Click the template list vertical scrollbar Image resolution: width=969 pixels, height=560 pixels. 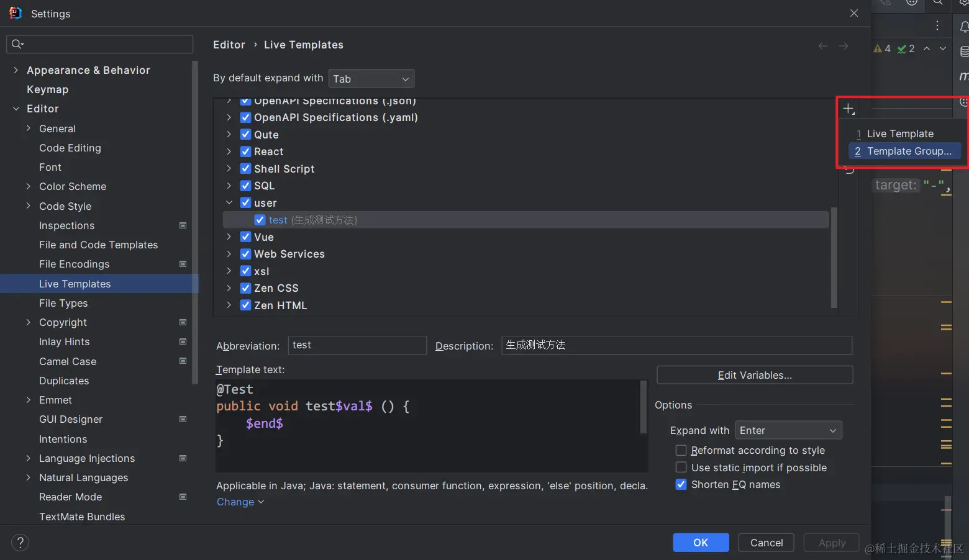point(834,258)
